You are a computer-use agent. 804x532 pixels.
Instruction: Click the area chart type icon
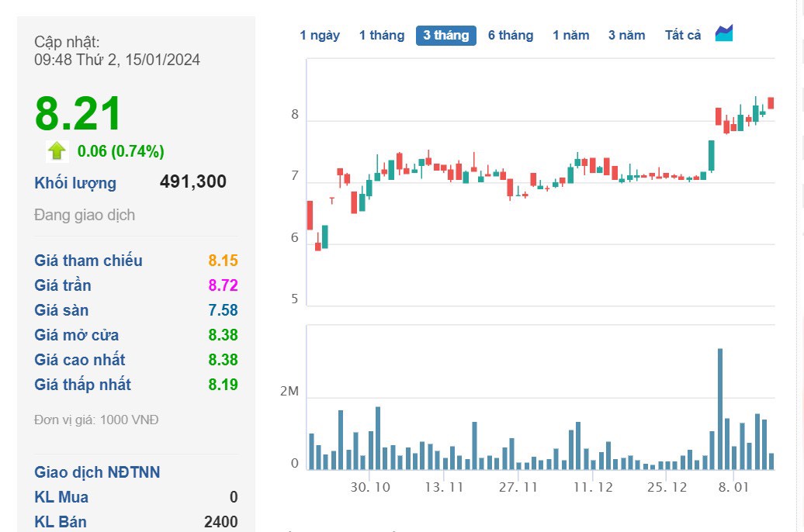724,33
